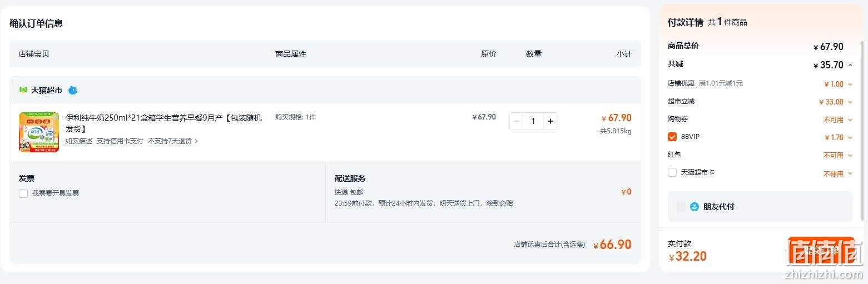
Task: Click the 满1.01元减1元 promotion note
Action: [721, 83]
